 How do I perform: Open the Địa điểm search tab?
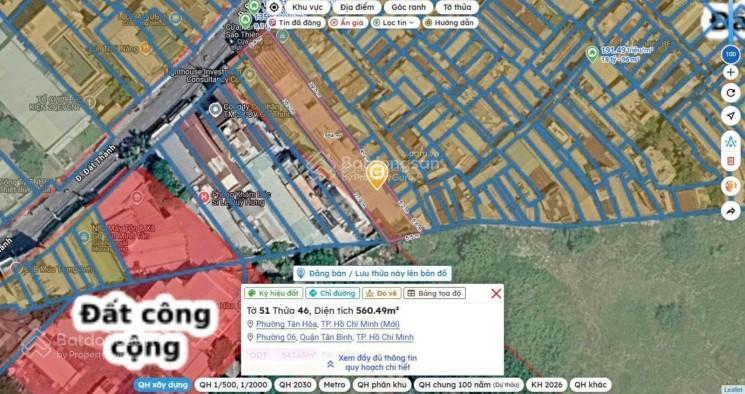pos(356,7)
